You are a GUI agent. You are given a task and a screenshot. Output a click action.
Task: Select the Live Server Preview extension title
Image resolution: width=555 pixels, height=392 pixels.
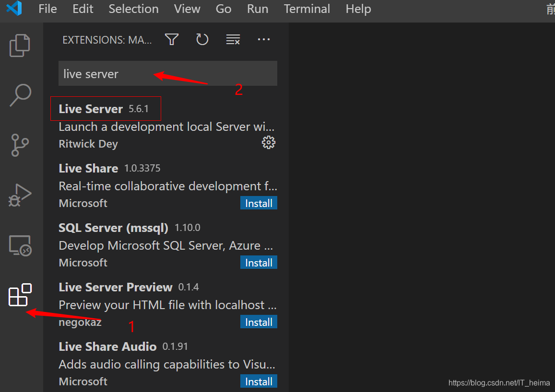coord(116,287)
